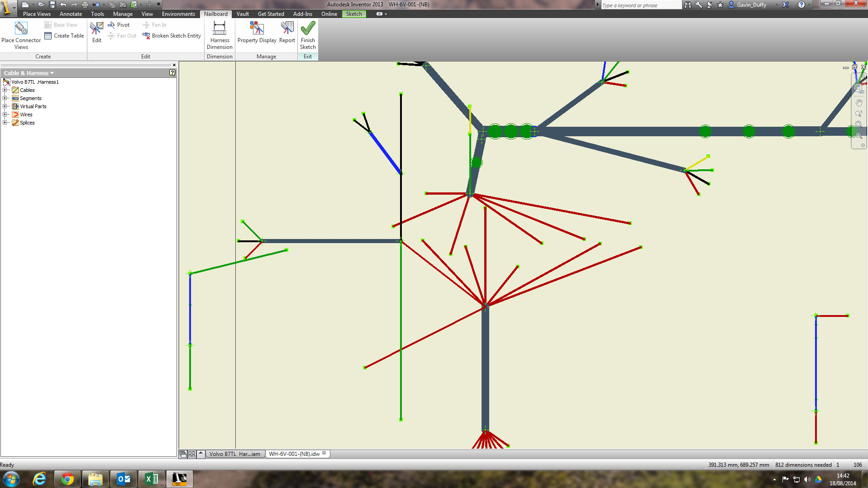Expand the Cables node in the browser
Image resolution: width=868 pixels, height=488 pixels.
point(5,90)
